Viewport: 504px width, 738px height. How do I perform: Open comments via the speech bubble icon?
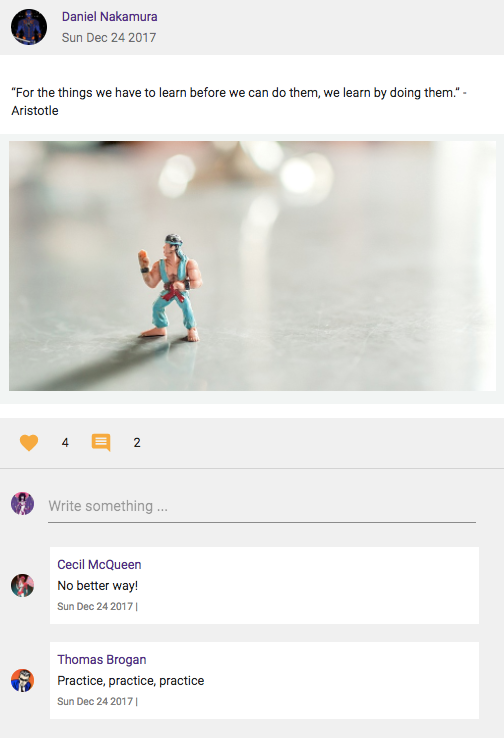[x=101, y=442]
